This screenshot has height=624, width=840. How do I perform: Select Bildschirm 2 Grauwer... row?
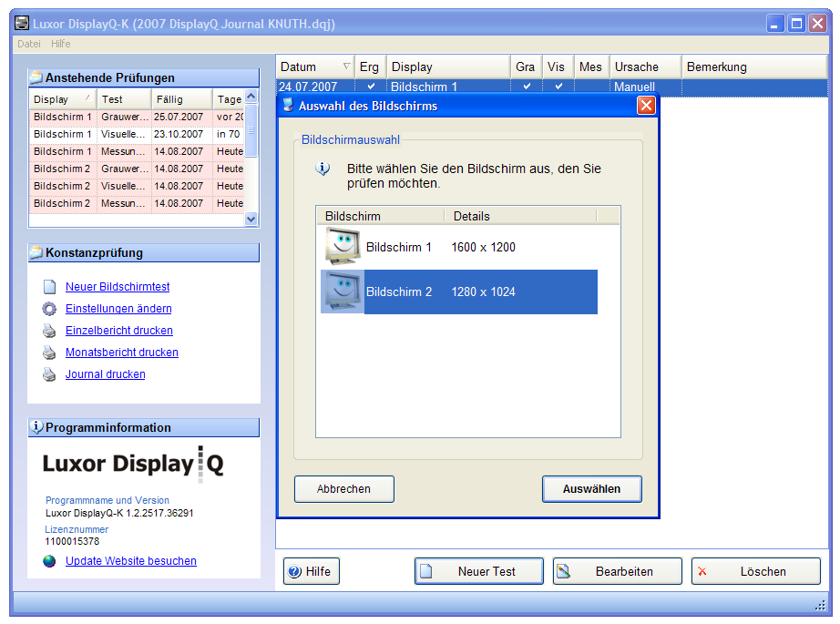point(137,169)
